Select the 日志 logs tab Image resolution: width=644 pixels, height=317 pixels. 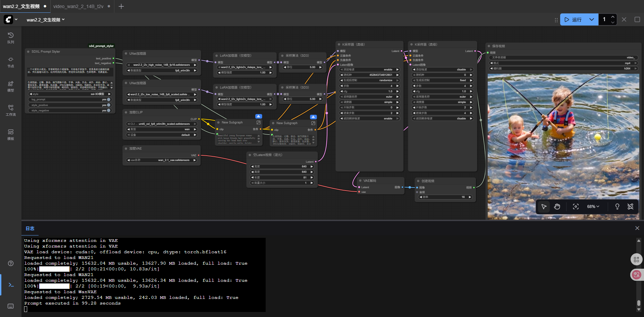pos(30,228)
